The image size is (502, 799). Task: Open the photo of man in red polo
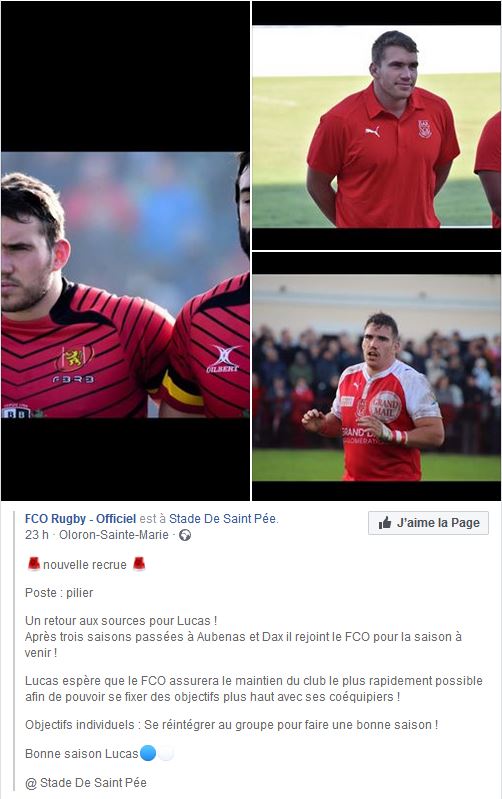[x=377, y=125]
